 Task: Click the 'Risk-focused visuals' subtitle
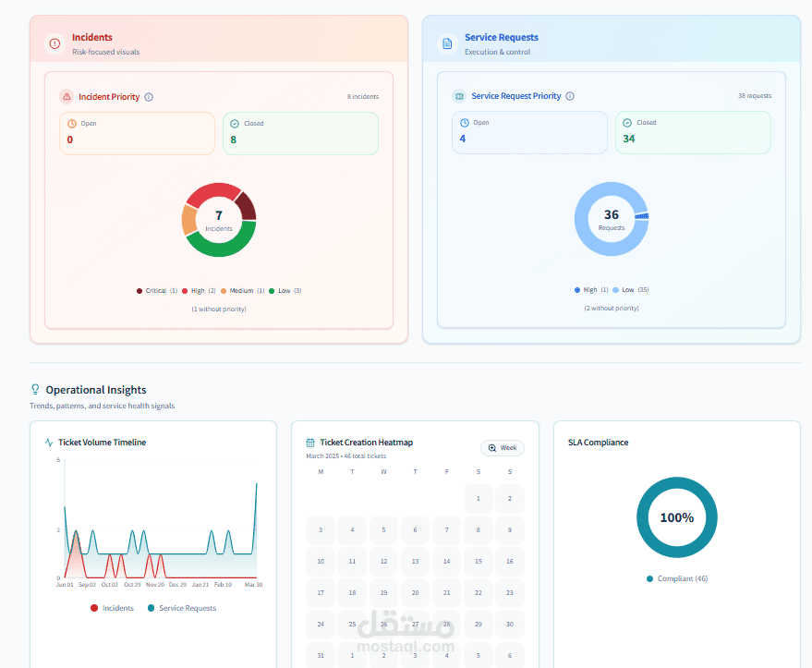105,52
